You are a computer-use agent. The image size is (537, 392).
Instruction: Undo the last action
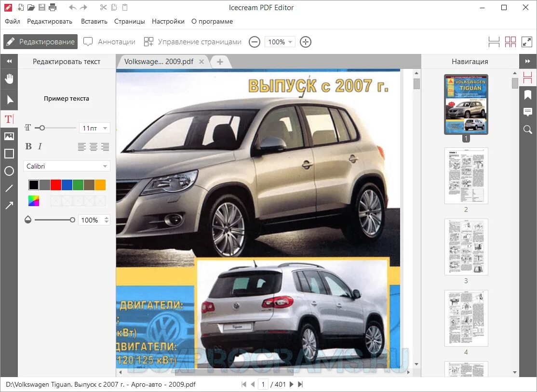(73, 7)
